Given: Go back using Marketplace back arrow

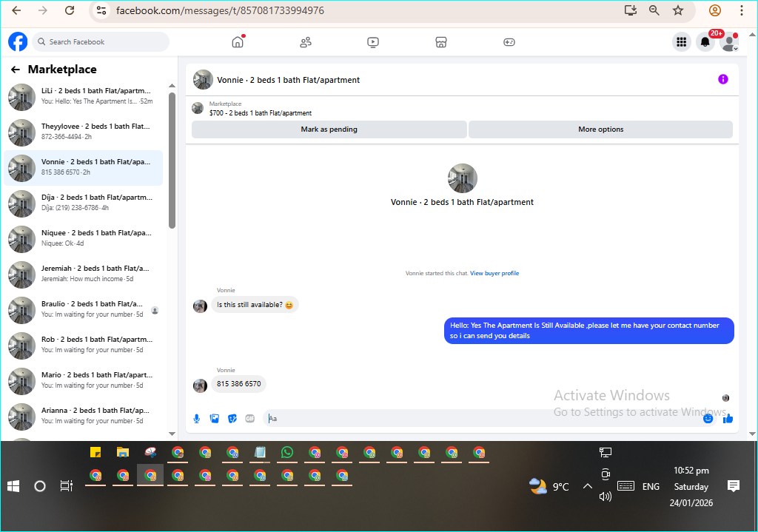Looking at the screenshot, I should [16, 70].
